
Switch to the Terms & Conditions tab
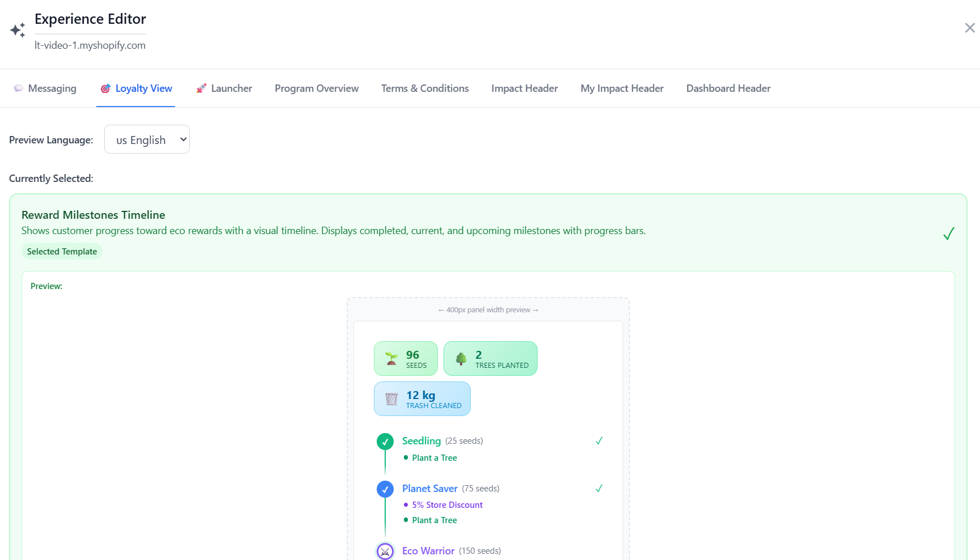425,88
